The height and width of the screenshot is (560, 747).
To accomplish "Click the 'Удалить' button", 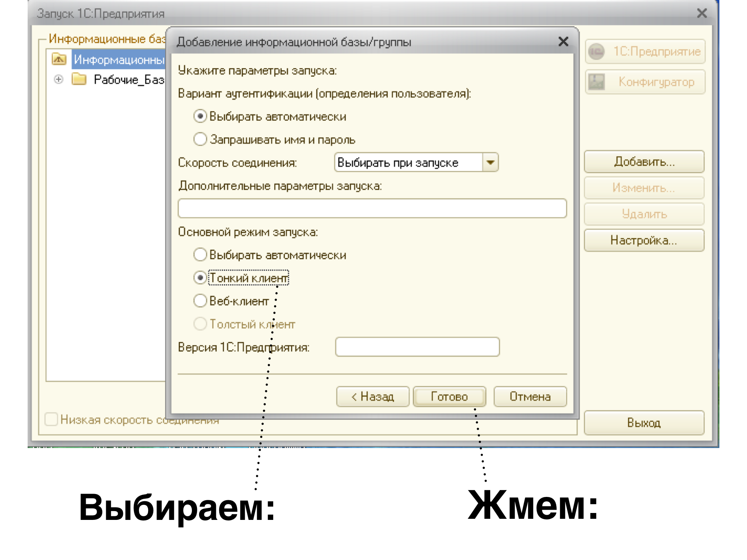I will pyautogui.click(x=644, y=214).
